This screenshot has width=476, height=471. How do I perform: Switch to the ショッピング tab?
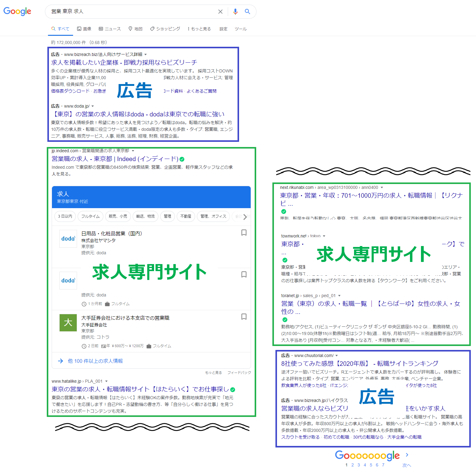click(x=165, y=29)
